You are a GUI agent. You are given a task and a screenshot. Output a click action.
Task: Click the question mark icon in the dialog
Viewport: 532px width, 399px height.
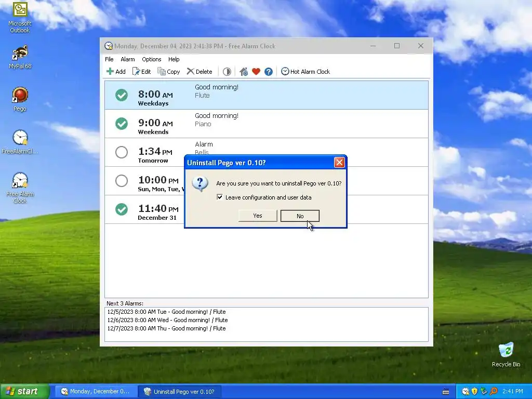pyautogui.click(x=200, y=184)
